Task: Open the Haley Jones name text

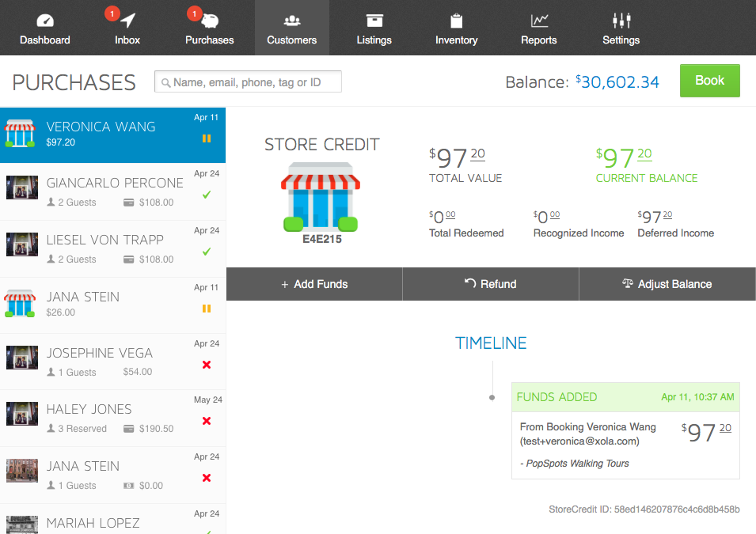Action: pos(89,410)
